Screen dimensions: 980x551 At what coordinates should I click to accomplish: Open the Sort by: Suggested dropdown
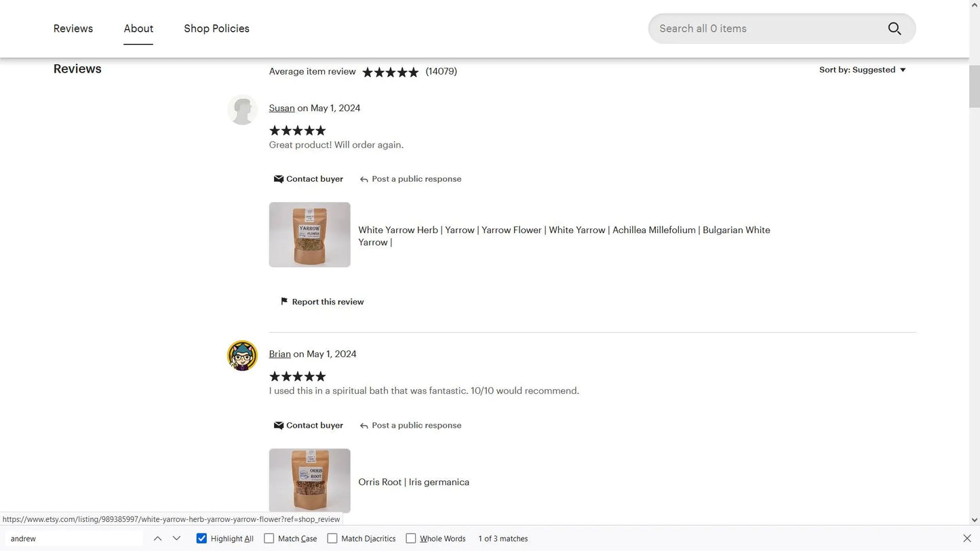click(862, 70)
